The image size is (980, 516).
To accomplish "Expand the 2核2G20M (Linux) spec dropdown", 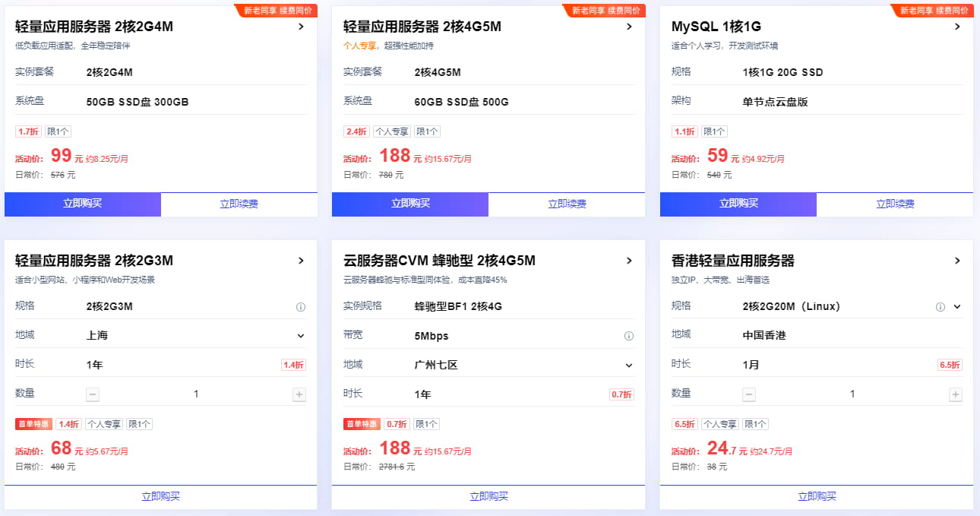I will pos(957,307).
